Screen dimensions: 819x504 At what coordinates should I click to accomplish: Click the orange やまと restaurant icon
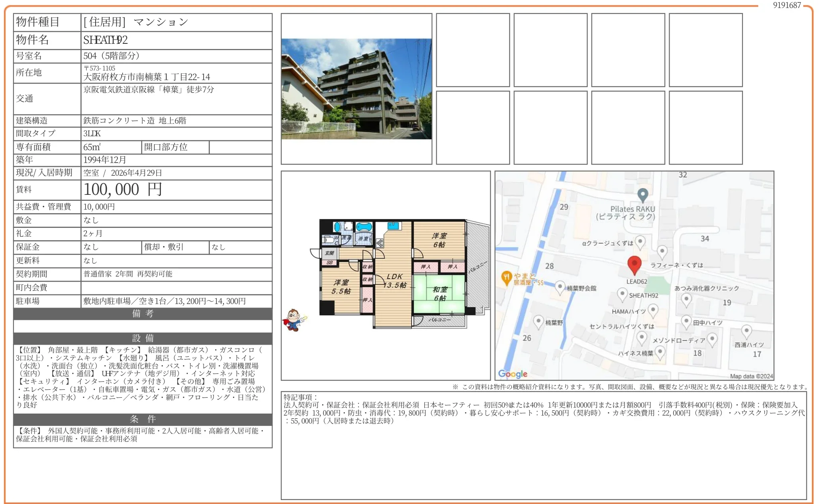(x=506, y=278)
